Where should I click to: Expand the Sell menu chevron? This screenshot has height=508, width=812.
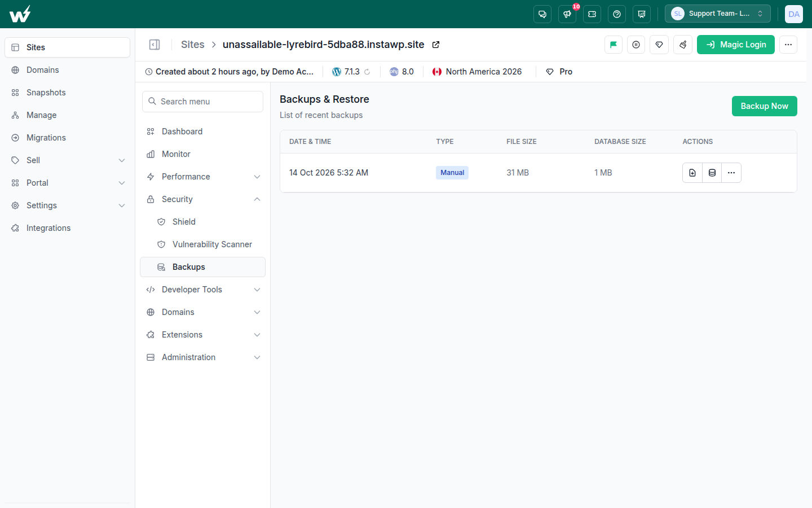coord(122,160)
